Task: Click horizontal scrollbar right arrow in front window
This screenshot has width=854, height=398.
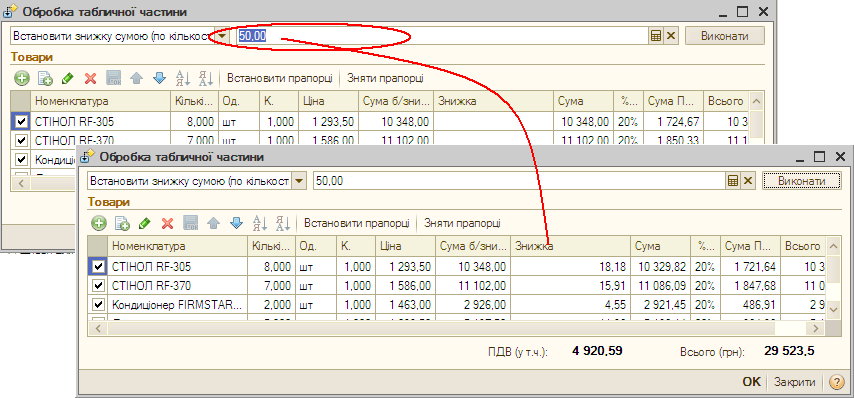Action: (815, 328)
